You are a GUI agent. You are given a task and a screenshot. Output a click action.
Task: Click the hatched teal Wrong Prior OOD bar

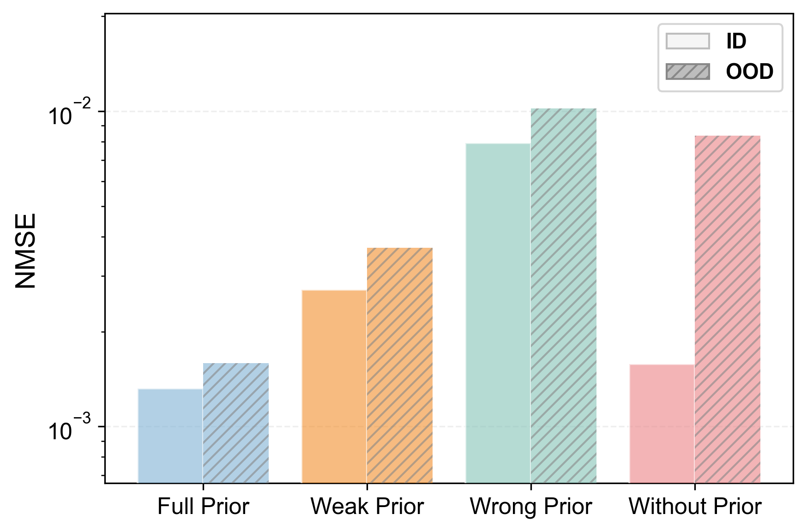tap(564, 295)
